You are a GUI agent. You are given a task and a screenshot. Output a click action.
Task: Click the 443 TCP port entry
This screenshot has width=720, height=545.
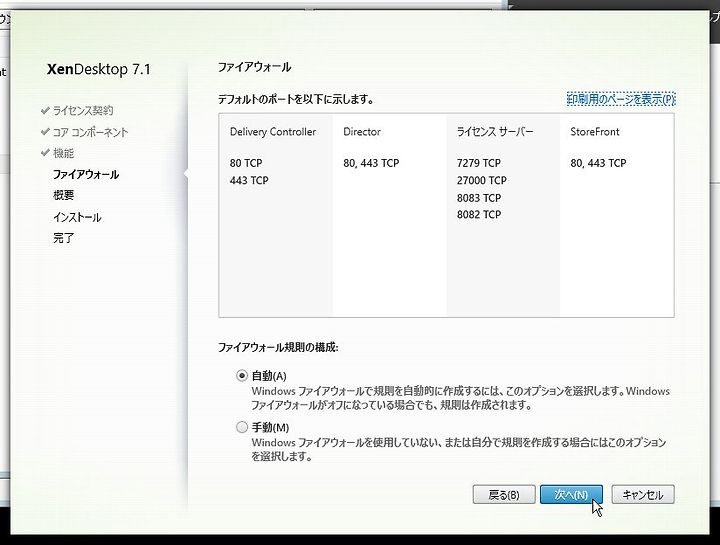pos(249,180)
